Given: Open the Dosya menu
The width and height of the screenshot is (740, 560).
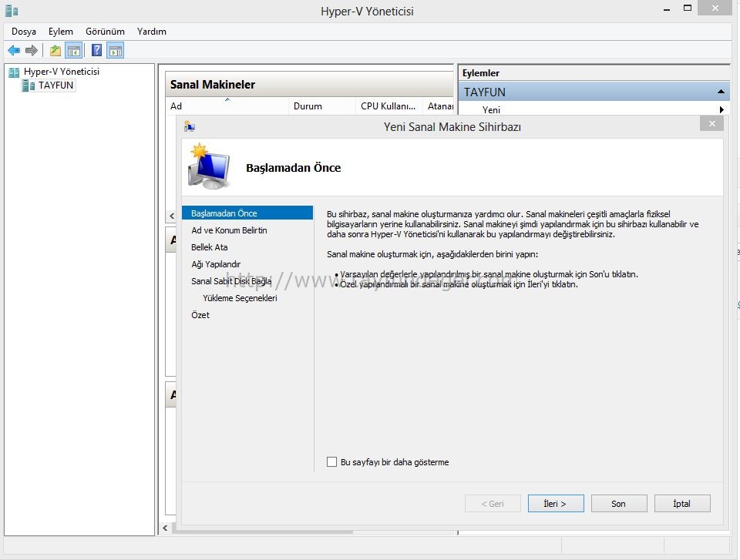Looking at the screenshot, I should click(x=24, y=31).
